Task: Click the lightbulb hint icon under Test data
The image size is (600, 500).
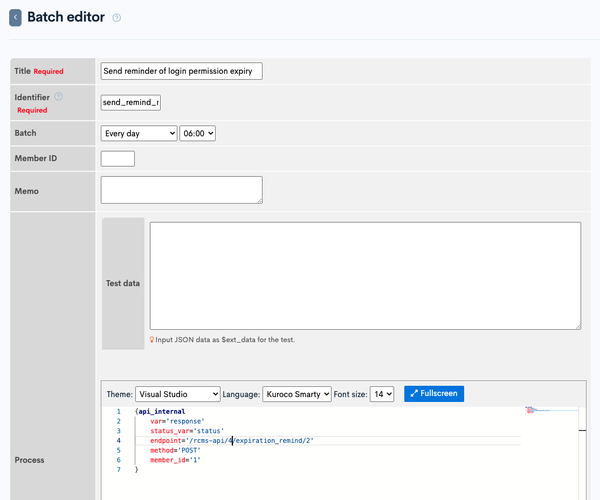Action: (152, 339)
